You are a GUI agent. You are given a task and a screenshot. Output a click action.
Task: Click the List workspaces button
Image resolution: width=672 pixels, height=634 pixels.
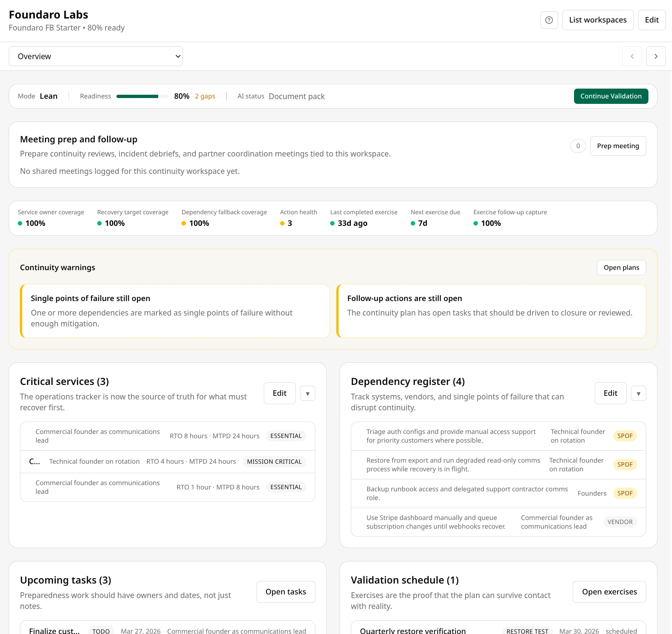click(598, 20)
